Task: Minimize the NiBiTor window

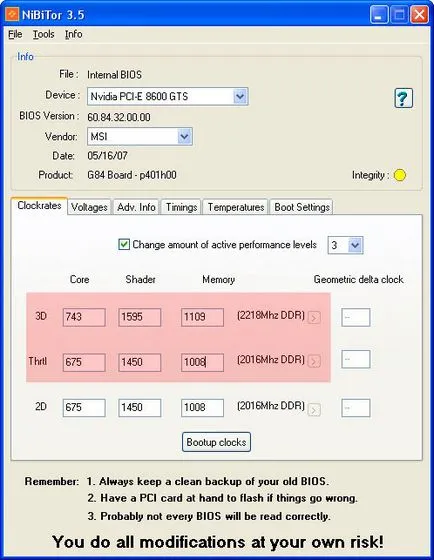Action: (x=379, y=15)
